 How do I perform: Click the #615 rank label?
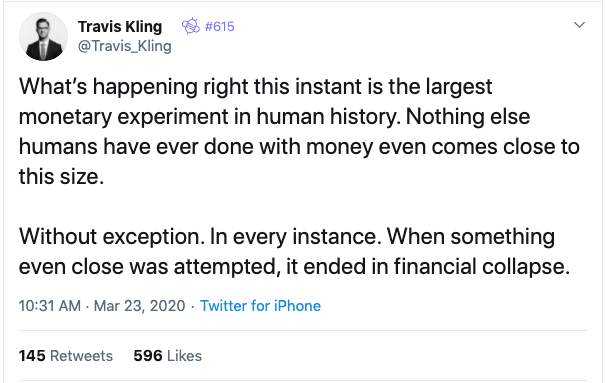[220, 26]
